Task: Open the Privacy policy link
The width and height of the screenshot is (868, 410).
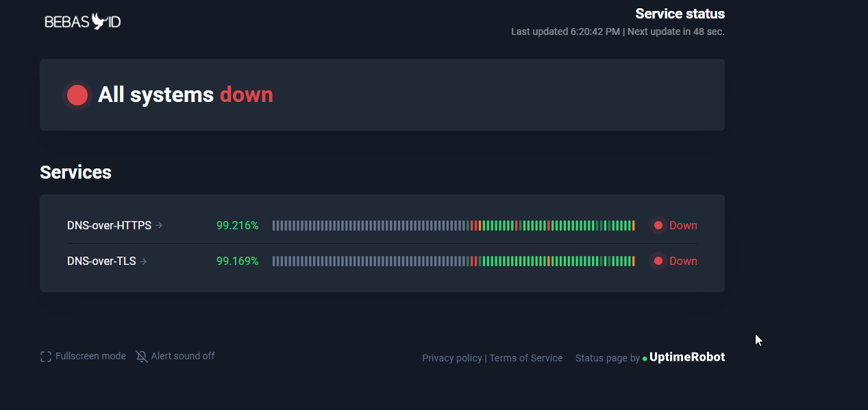Action: 451,357
